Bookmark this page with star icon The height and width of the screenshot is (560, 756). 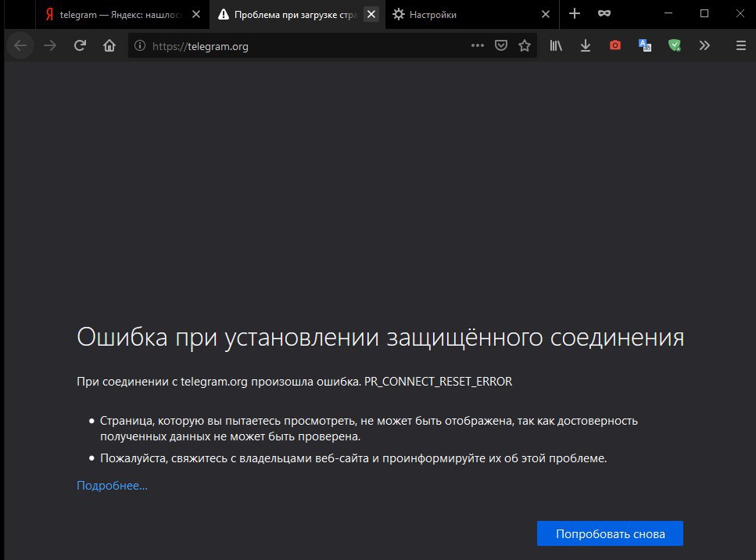coord(525,45)
